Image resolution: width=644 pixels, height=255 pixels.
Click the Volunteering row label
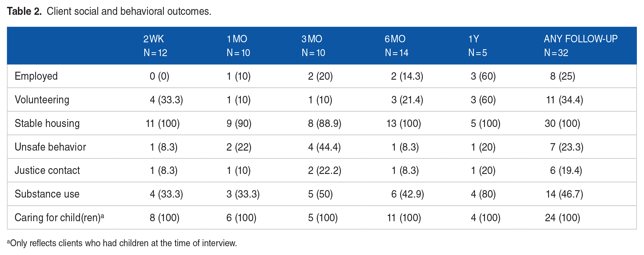click(x=42, y=100)
